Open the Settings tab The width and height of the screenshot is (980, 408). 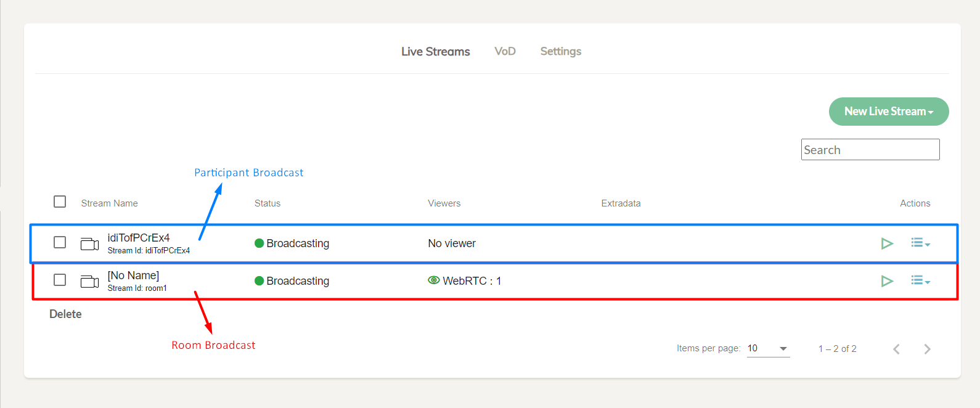(x=561, y=51)
